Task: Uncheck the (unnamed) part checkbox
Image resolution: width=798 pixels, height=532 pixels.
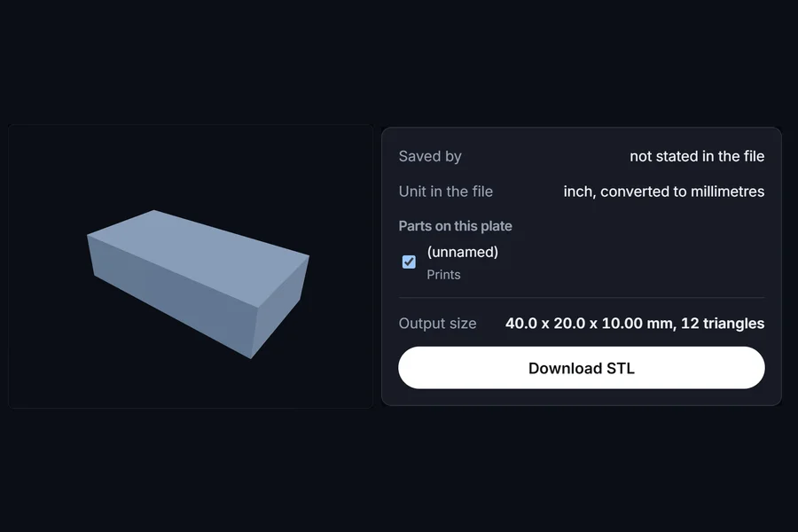Action: (x=409, y=262)
